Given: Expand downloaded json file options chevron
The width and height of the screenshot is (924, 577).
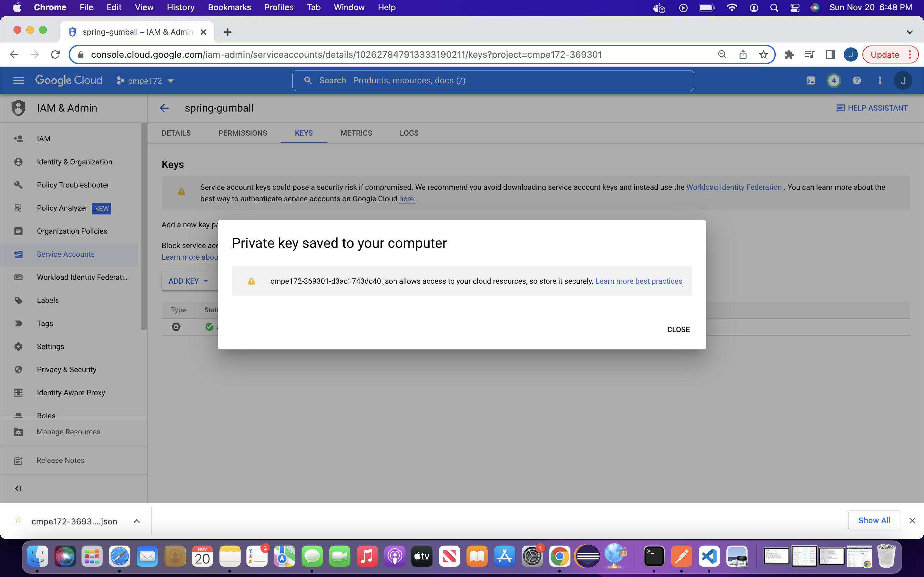Looking at the screenshot, I should (136, 521).
